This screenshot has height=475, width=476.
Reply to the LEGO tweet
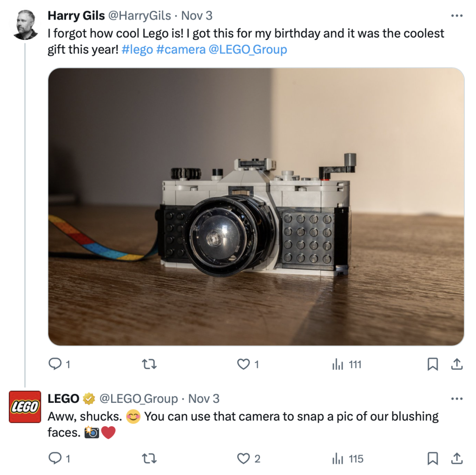point(55,459)
